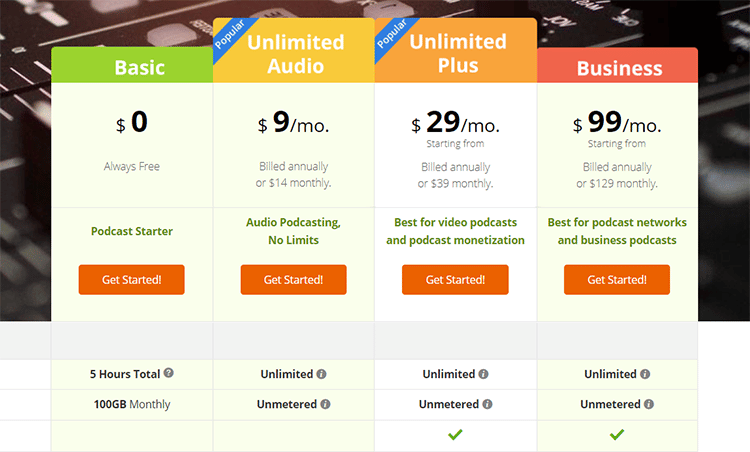Click the Unmetered info icon in Unlimited Plus column
750x452 pixels.
[487, 405]
